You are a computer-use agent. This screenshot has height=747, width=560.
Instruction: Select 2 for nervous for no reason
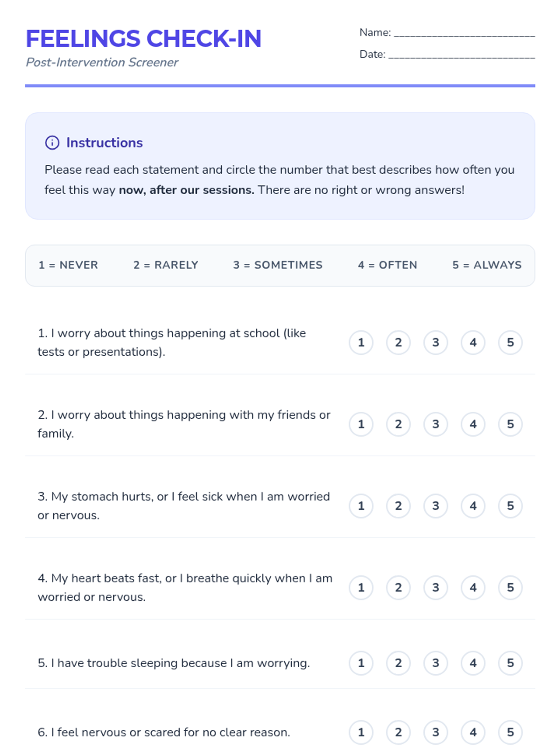tap(398, 732)
